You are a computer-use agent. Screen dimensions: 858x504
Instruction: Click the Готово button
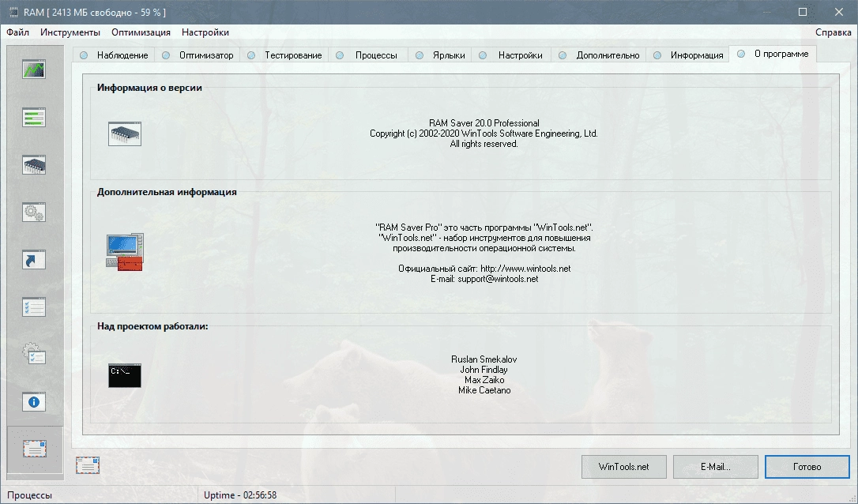[x=807, y=467]
